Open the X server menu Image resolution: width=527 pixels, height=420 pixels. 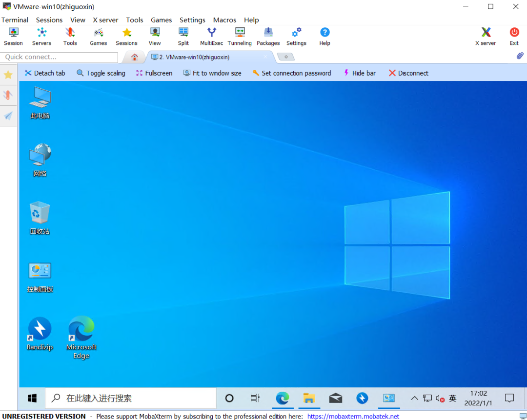105,20
